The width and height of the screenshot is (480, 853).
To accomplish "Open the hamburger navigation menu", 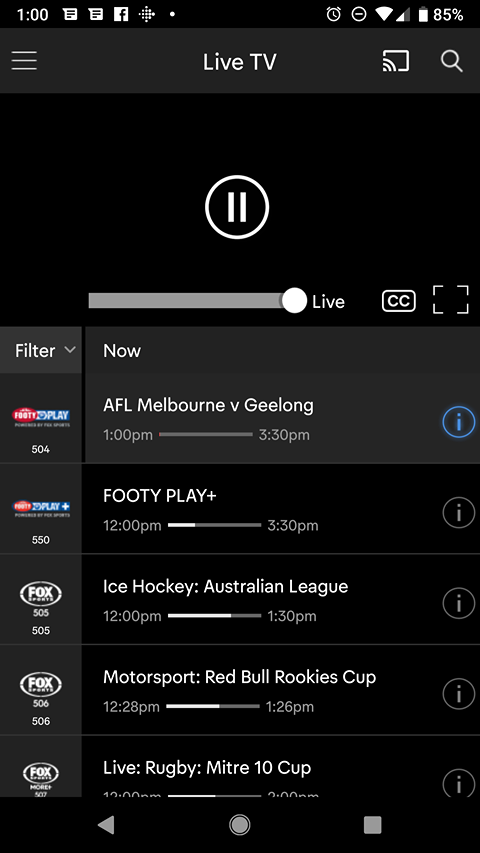I will 24,61.
